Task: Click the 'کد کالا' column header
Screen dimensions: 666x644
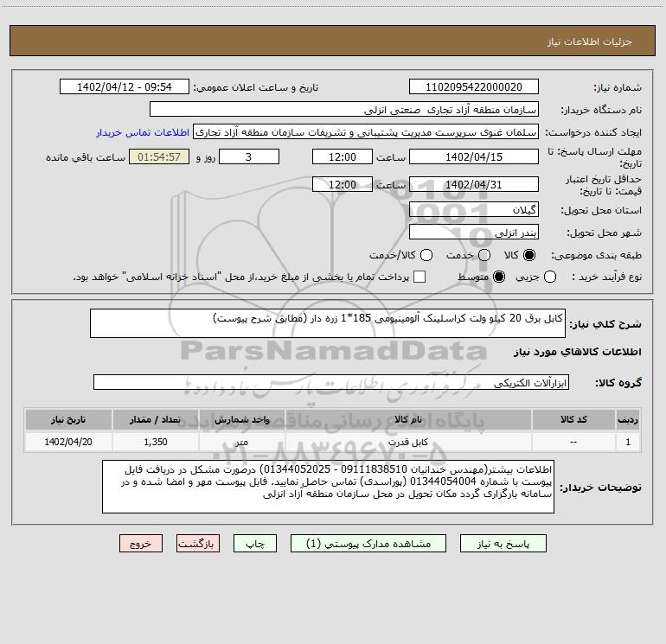Action: [x=573, y=419]
